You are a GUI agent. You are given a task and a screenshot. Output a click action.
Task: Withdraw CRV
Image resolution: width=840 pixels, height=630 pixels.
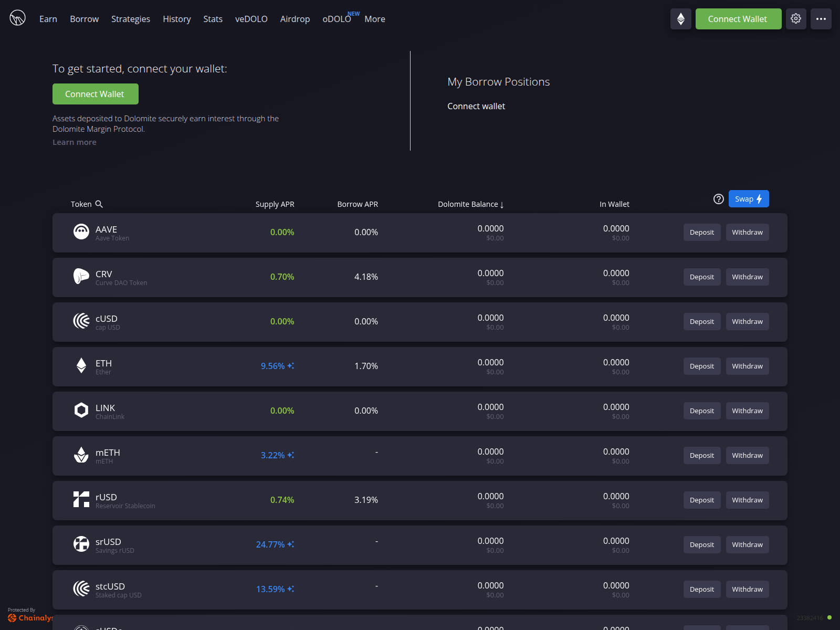tap(748, 277)
